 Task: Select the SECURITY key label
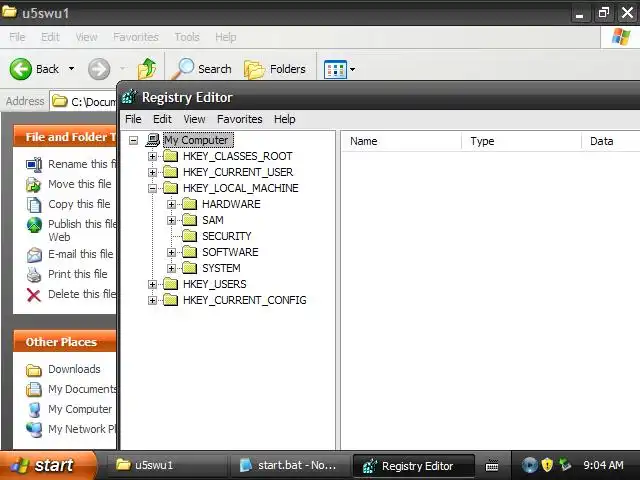click(x=227, y=236)
